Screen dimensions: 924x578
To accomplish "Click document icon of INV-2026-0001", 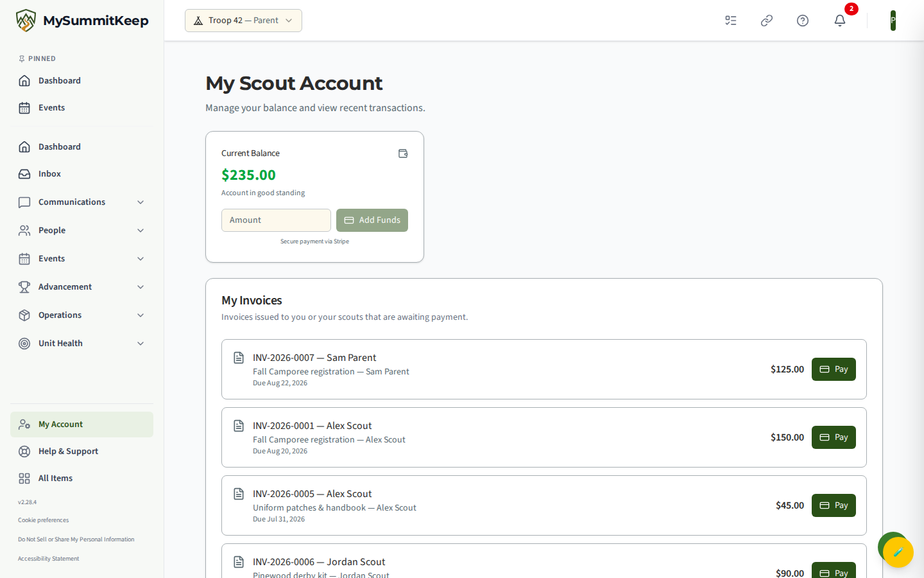I will [x=239, y=426].
